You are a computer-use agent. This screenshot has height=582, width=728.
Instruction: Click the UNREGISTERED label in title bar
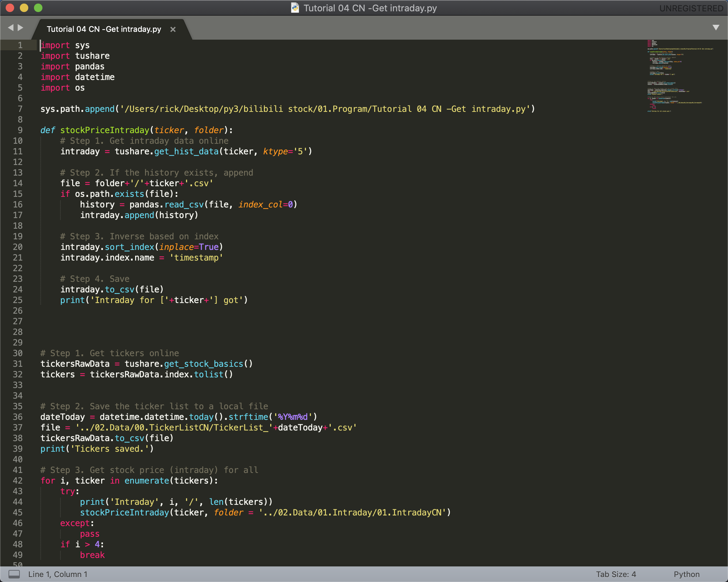(691, 8)
